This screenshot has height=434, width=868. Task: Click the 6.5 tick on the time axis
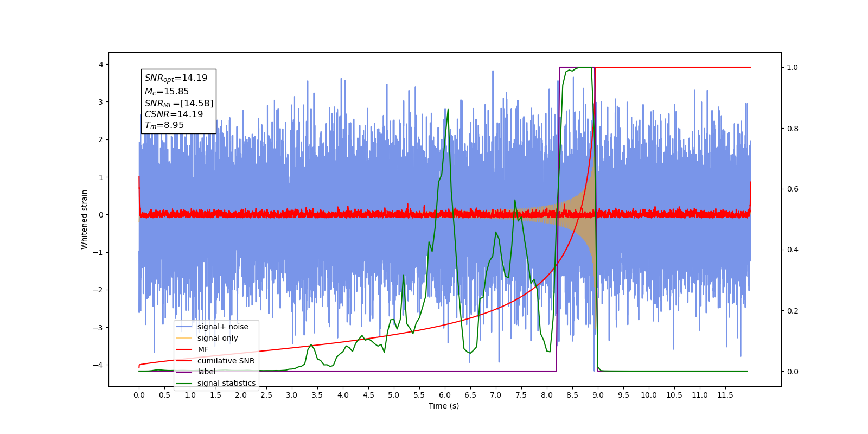470,395
